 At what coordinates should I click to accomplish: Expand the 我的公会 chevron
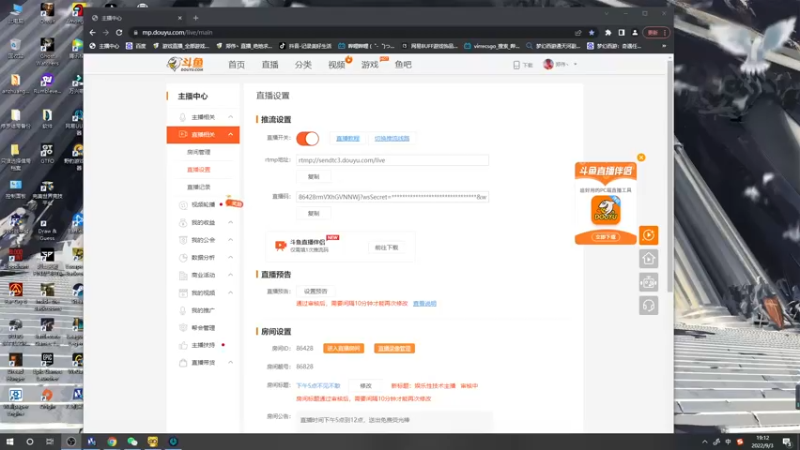point(231,240)
